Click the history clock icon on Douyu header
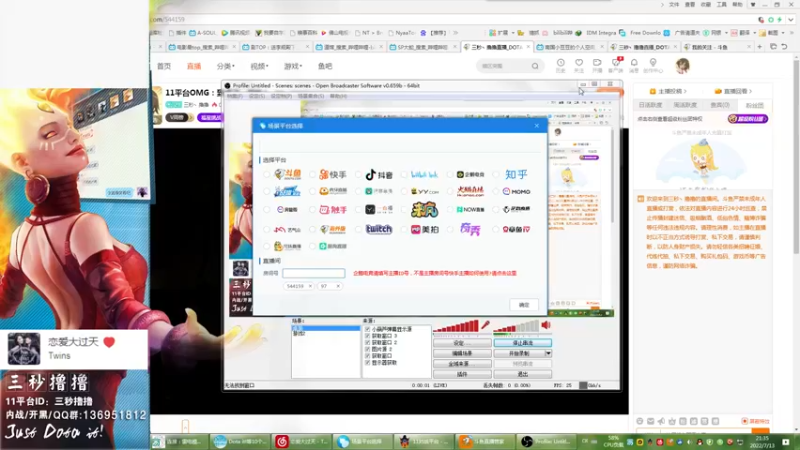Screen dimensions: 800x450 point(560,65)
